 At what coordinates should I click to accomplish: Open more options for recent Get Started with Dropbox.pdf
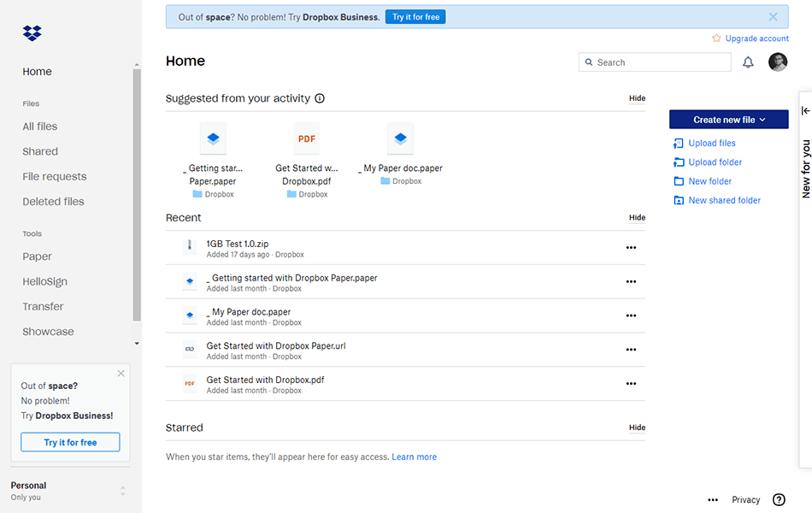coord(631,384)
